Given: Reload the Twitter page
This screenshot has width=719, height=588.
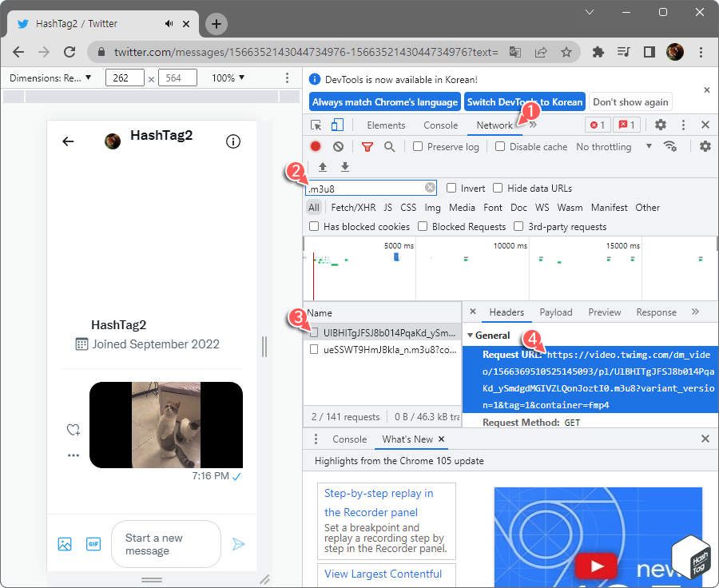Looking at the screenshot, I should [x=70, y=52].
